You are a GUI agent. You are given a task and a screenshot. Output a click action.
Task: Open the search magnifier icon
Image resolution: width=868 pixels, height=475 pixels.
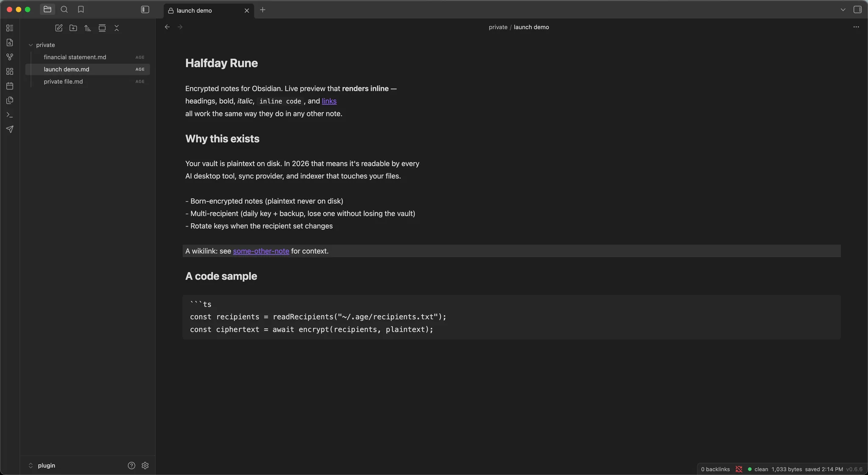(x=64, y=9)
